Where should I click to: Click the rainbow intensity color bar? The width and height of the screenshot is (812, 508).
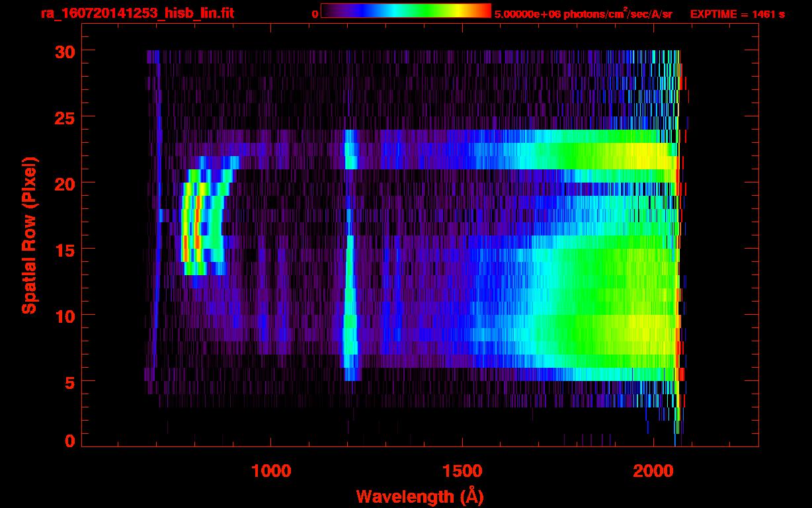point(405,11)
